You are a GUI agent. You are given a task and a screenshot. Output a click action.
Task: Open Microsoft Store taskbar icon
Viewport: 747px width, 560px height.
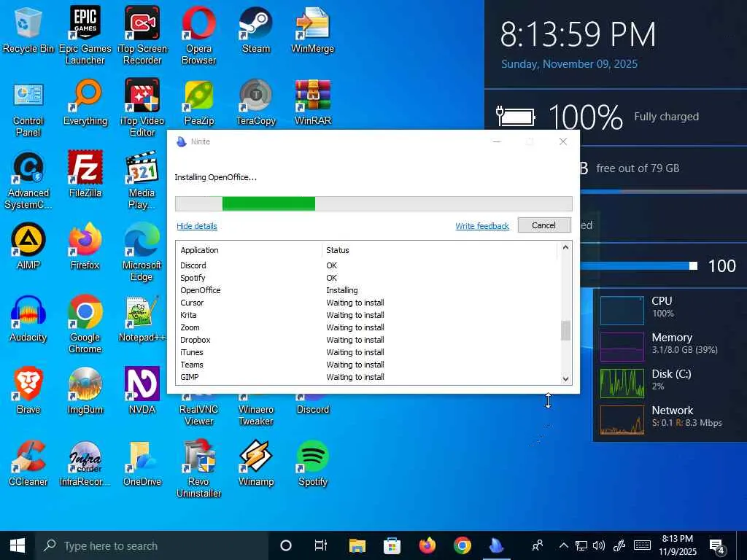[392, 545]
